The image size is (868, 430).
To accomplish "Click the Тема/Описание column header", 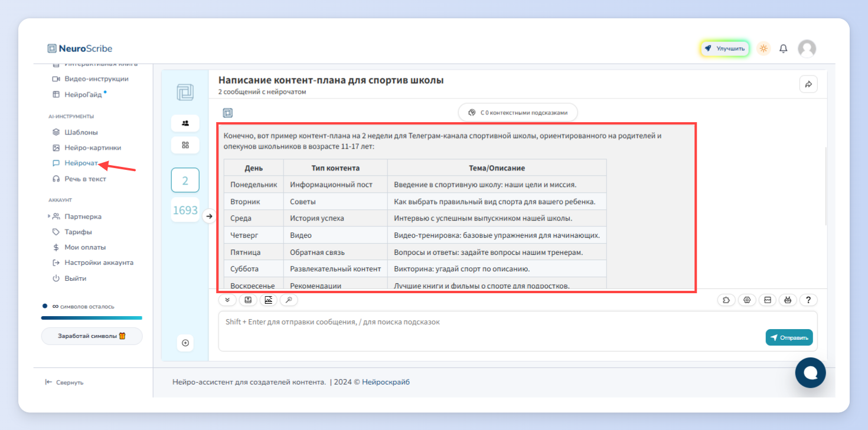I will pos(497,168).
